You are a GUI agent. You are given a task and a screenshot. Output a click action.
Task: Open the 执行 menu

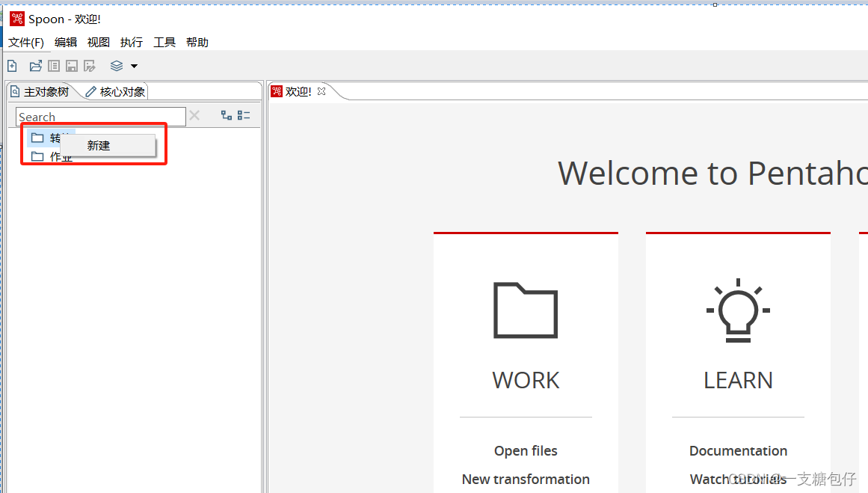coord(131,43)
